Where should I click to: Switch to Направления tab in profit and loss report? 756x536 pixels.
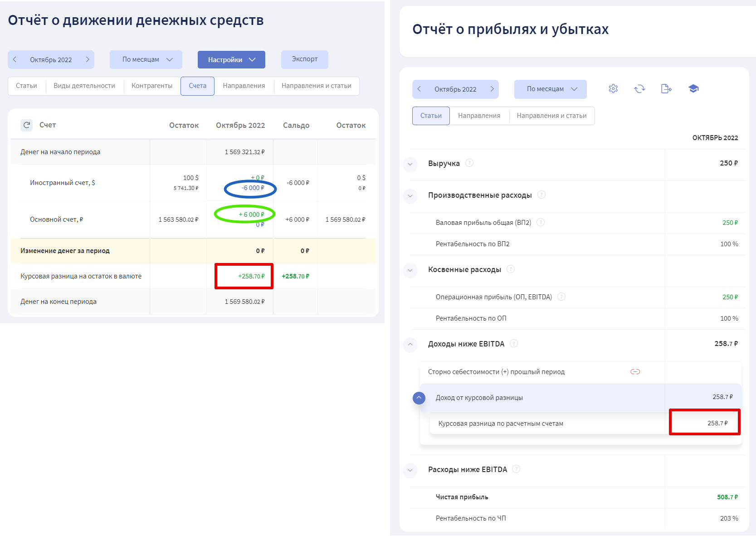(479, 116)
